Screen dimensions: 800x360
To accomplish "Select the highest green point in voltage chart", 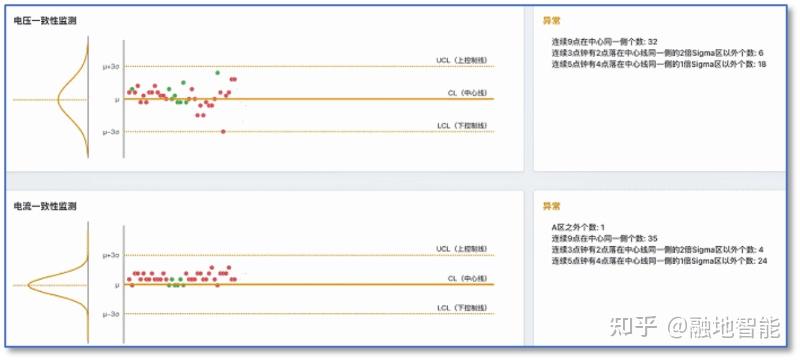I will 217,72.
